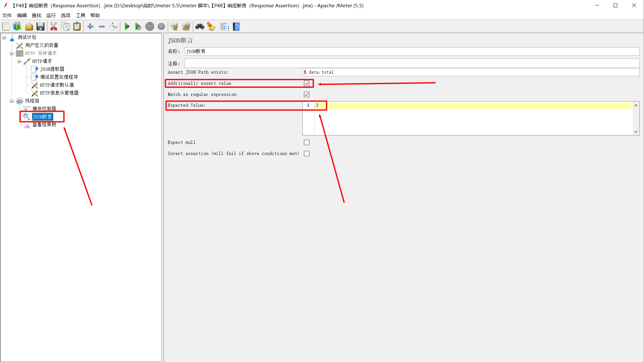Screen dimensions: 644x362
Task: Enable the Expect null checkbox
Action: (306, 143)
